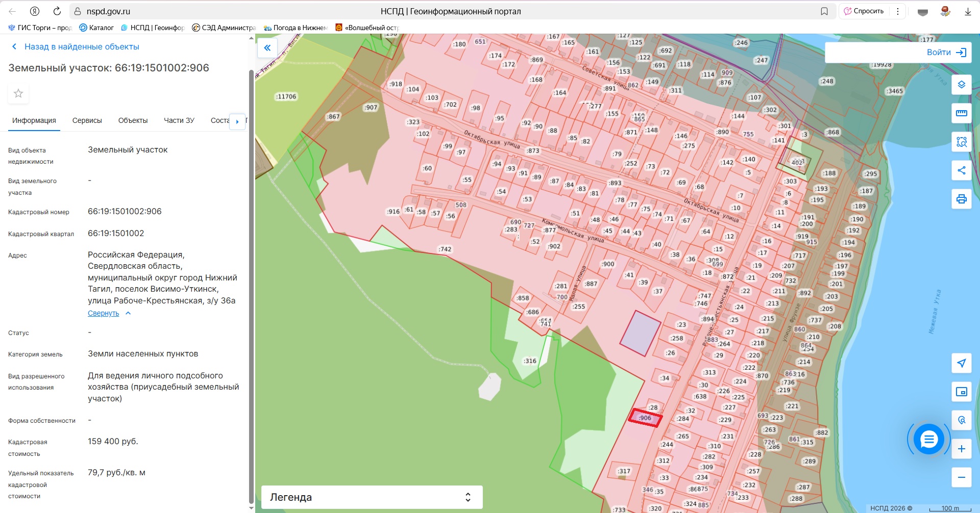Click the Войти login button

coord(946,53)
